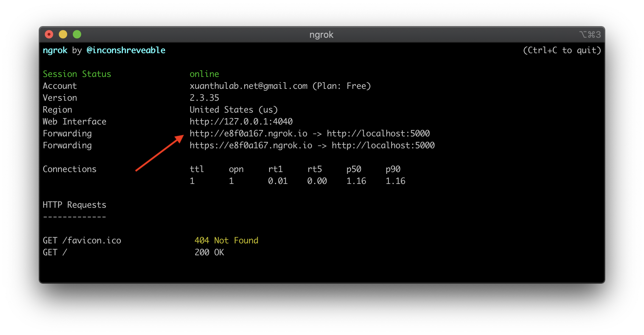Close the ngrok terminal window
Viewport: 644px width, 335px height.
coord(49,34)
